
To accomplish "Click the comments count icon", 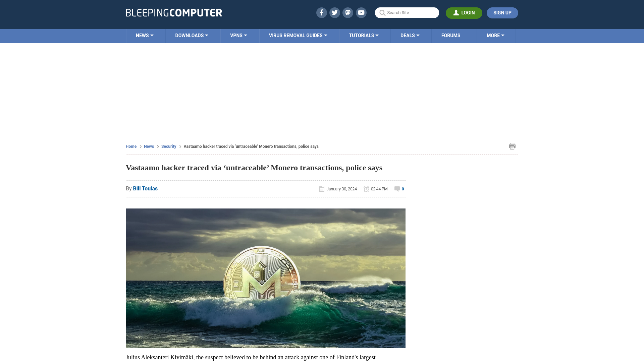I will [397, 189].
